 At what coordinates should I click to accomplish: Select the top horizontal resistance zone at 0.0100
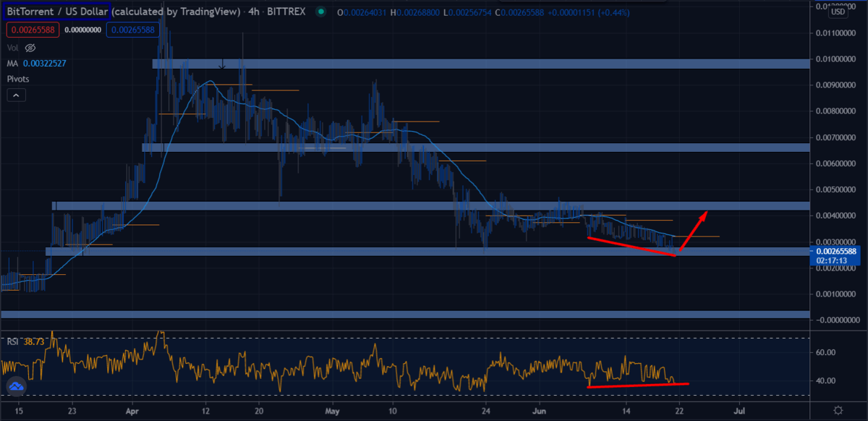pos(477,64)
